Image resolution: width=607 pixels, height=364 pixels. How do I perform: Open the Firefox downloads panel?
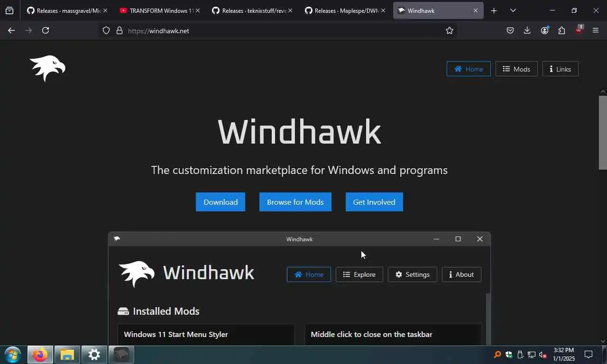527,30
